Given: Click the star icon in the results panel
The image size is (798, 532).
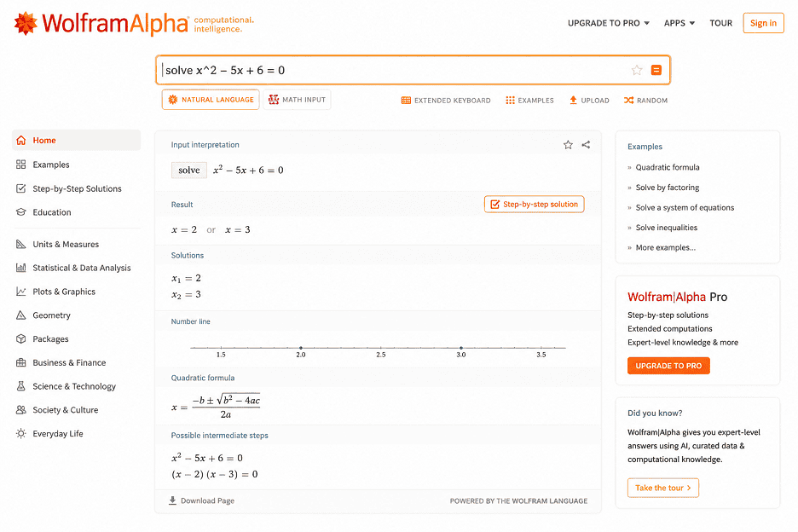Looking at the screenshot, I should 568,145.
